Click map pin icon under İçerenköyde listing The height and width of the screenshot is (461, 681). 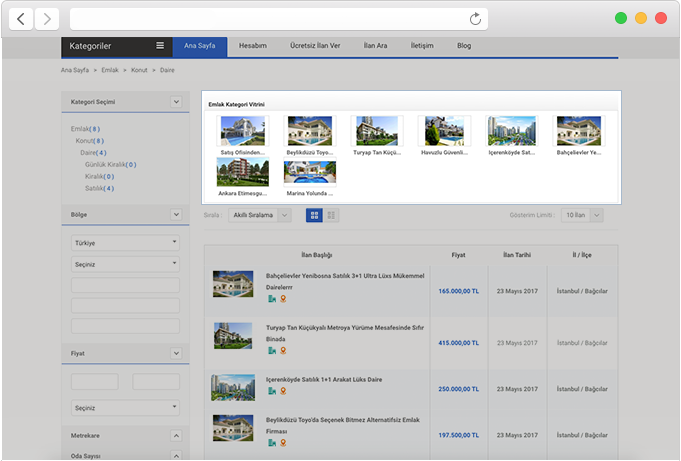282,391
